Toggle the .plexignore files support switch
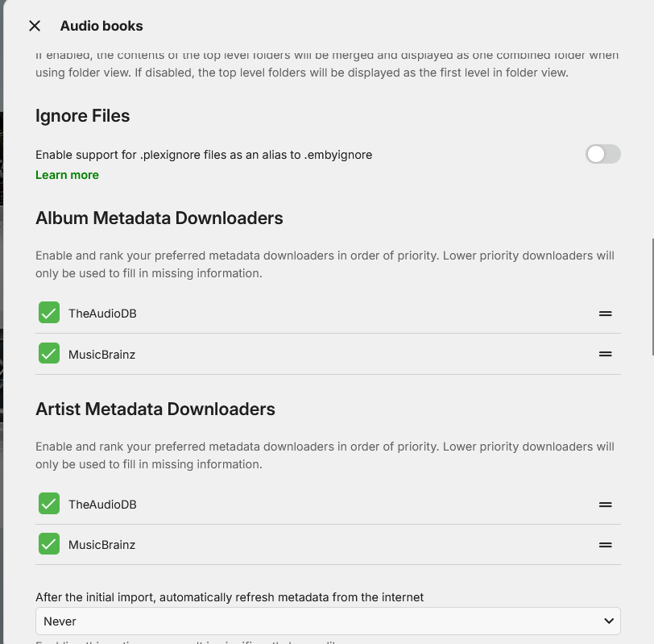 (x=602, y=154)
